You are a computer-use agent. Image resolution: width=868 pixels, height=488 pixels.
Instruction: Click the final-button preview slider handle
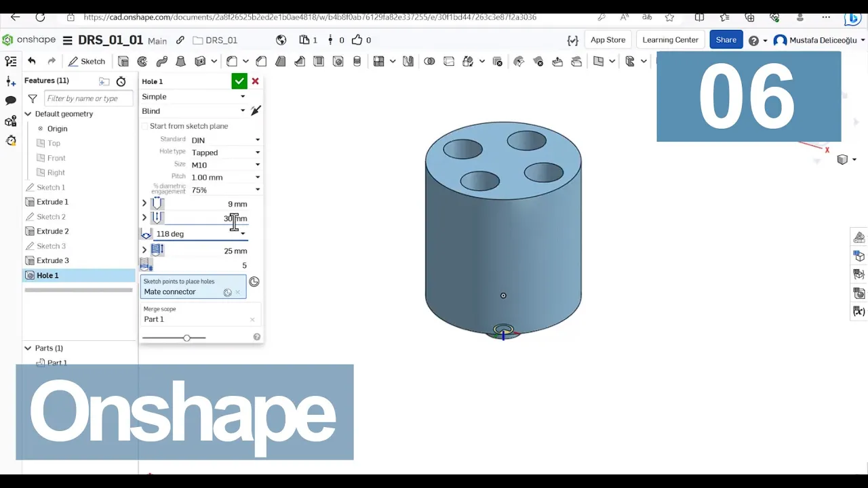click(186, 338)
